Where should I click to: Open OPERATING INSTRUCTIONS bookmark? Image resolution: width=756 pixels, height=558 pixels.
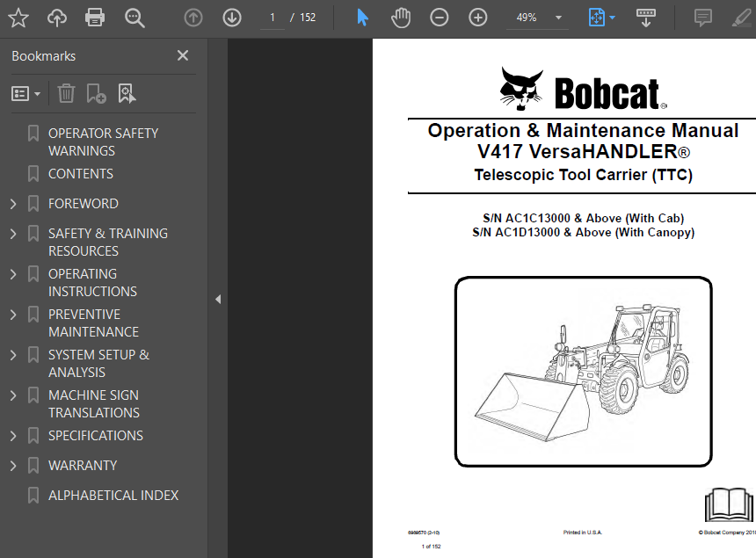92,282
